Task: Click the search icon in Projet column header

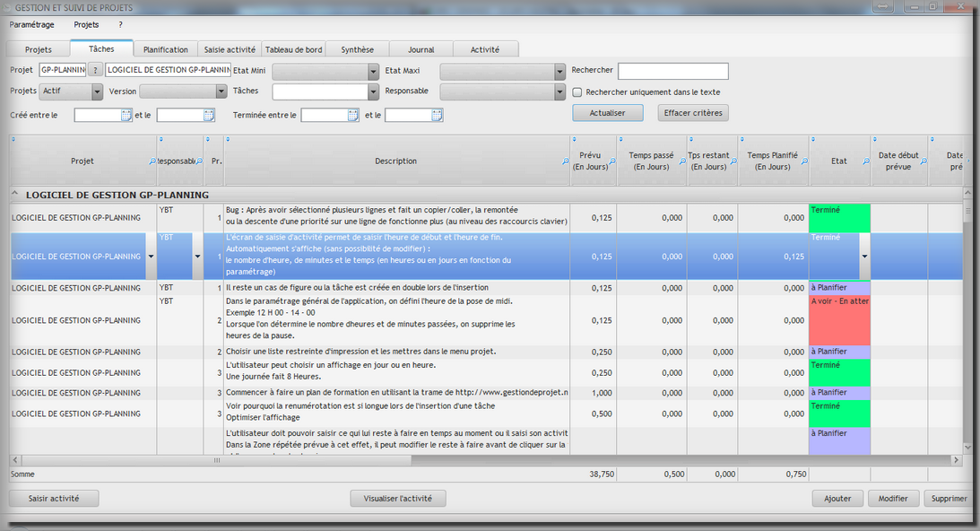Action: [x=152, y=161]
